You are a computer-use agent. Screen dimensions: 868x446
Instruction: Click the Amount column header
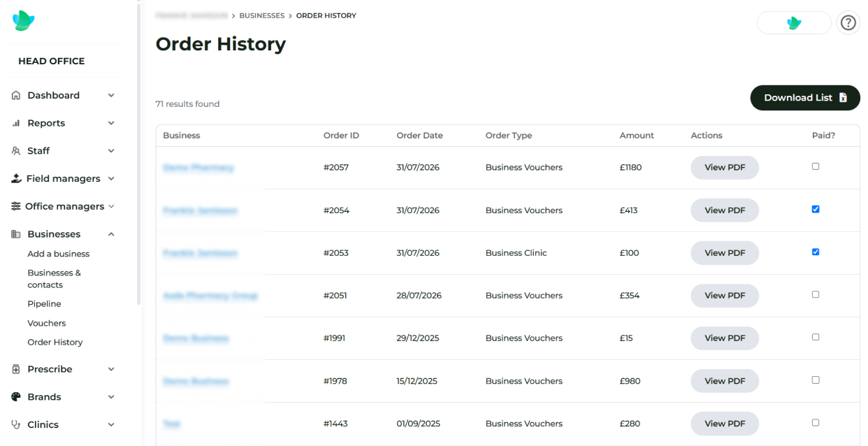tap(637, 136)
